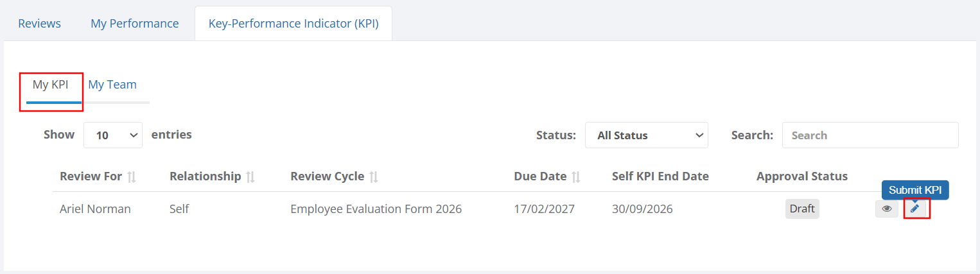The image size is (980, 274).
Task: Click the Submit KPI tooltip label
Action: point(915,190)
